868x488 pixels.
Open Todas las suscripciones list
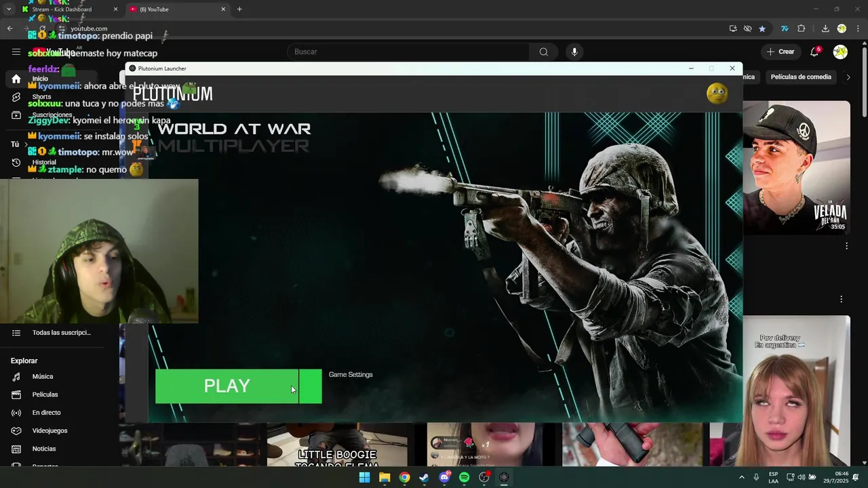[x=60, y=333]
